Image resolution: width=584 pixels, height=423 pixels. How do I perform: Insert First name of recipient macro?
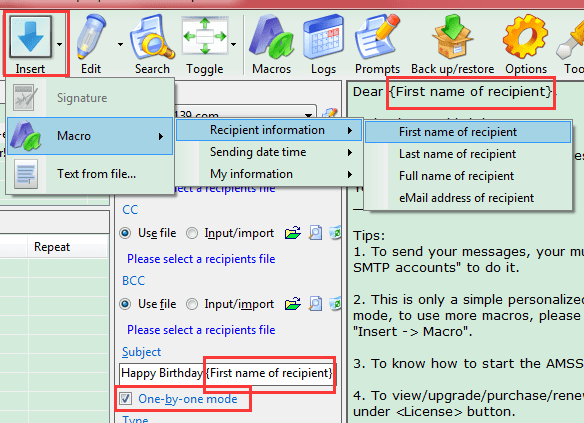click(468, 132)
